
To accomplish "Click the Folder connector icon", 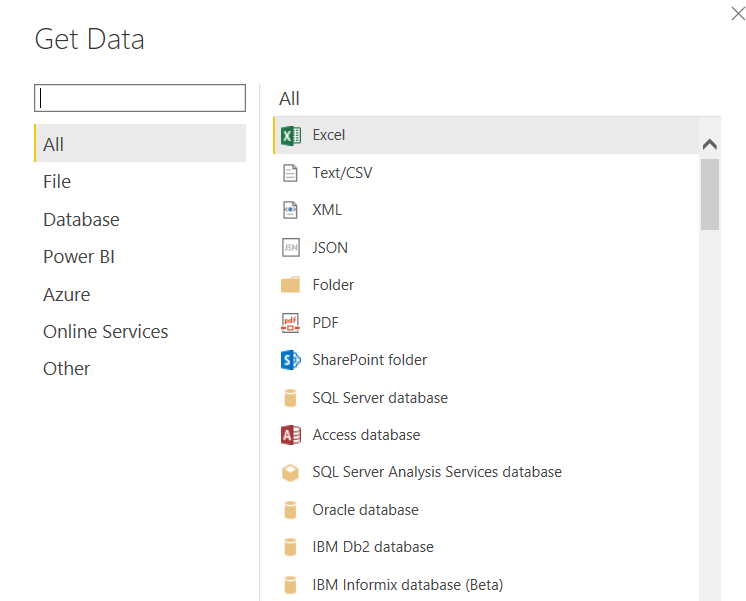I will pyautogui.click(x=290, y=285).
